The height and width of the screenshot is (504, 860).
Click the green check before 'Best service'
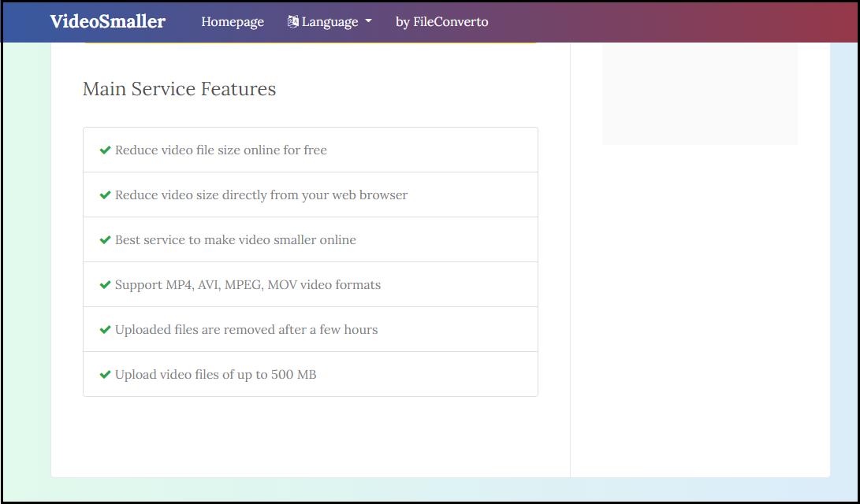pyautogui.click(x=105, y=240)
